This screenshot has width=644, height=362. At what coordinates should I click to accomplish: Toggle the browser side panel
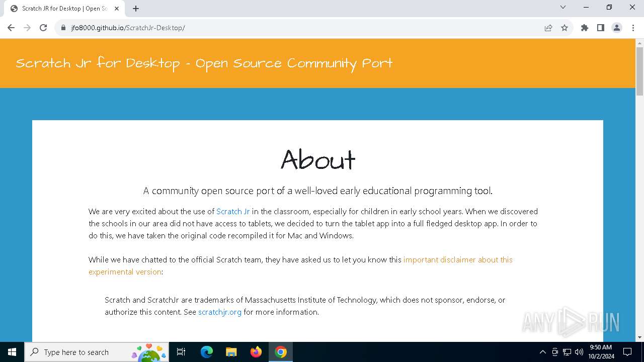coord(601,28)
